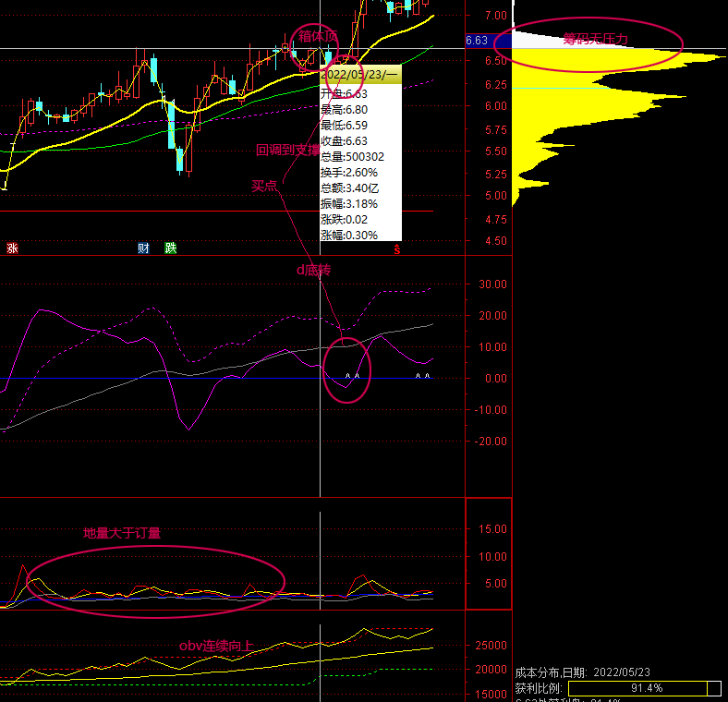The image size is (728, 702).
Task: Select the 地量大于订量 volume annotation
Action: coord(122,533)
